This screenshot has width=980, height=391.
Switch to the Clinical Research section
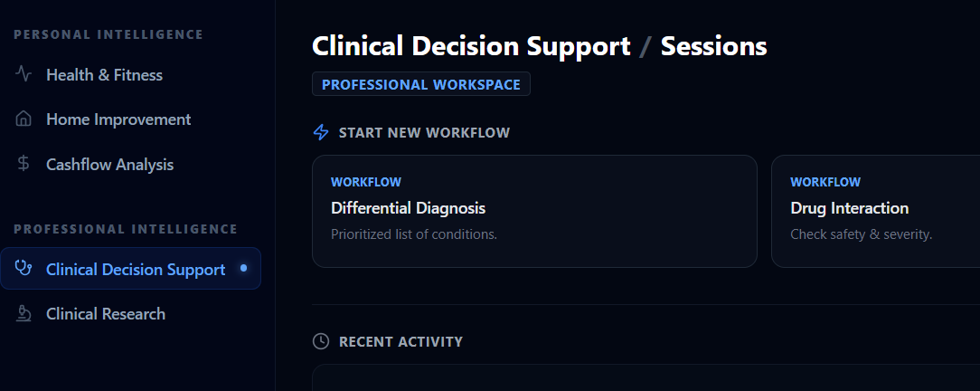106,314
